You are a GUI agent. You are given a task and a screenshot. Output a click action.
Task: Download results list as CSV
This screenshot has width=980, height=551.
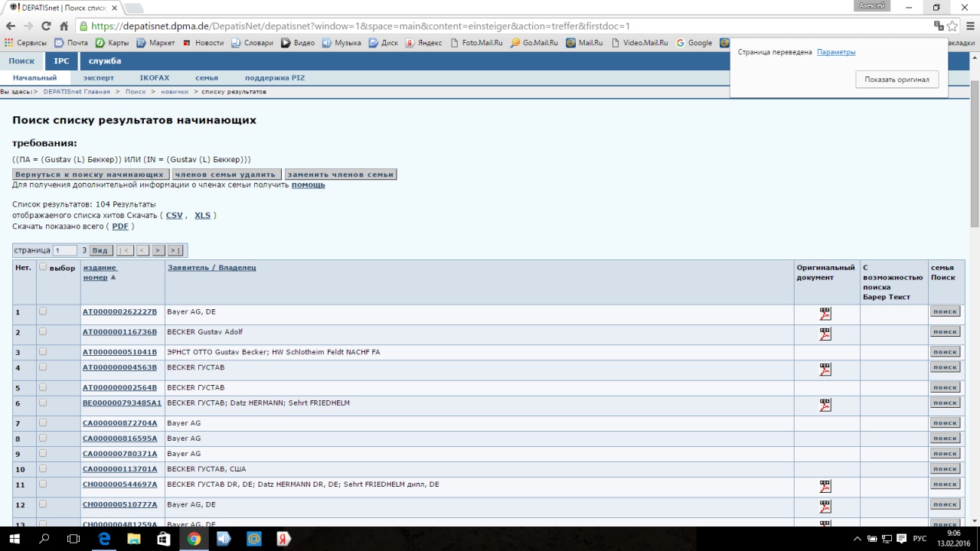[174, 216]
